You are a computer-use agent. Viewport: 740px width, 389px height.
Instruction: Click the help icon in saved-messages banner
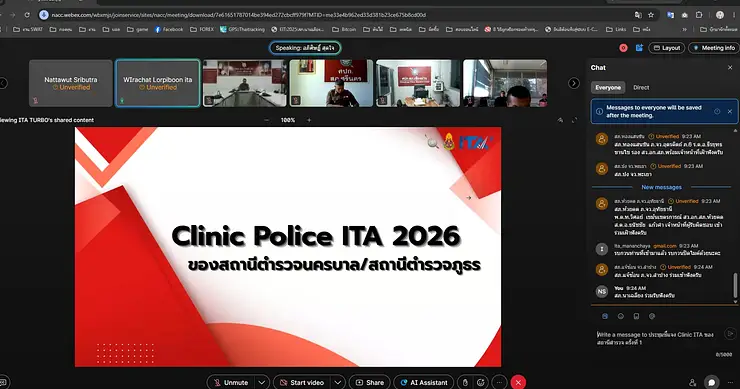coord(717,111)
